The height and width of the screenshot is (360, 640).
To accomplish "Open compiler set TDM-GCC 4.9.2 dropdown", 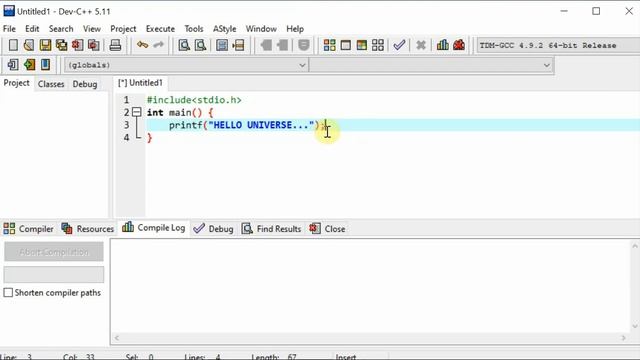I will coord(558,45).
